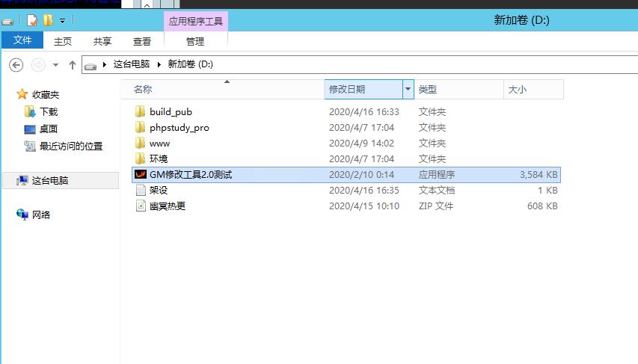
Task: Click the New Folder icon in title bar
Action: click(48, 20)
